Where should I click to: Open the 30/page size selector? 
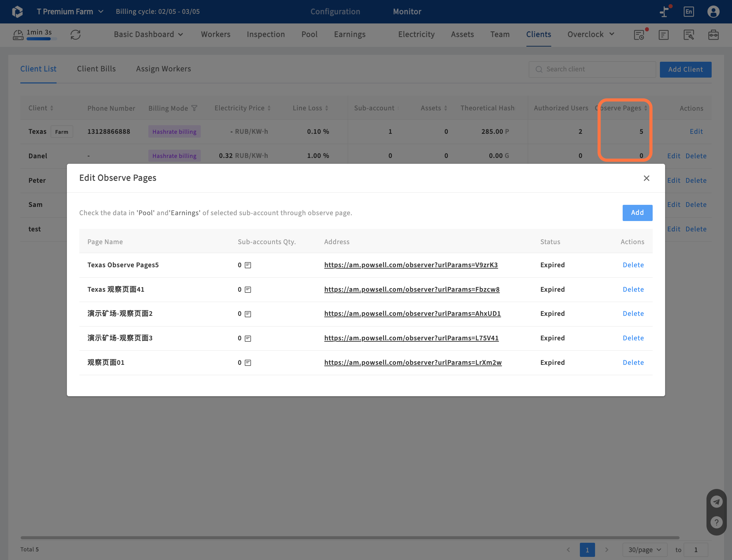(x=645, y=550)
